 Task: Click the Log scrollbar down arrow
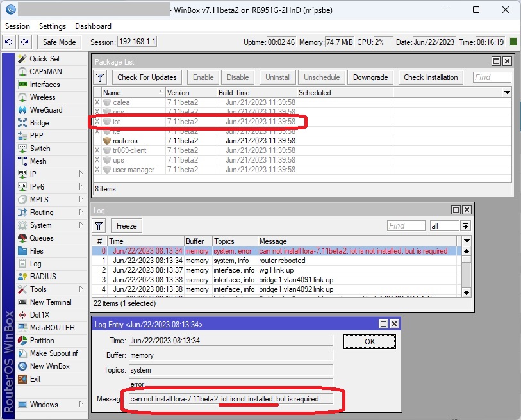pyautogui.click(x=467, y=293)
